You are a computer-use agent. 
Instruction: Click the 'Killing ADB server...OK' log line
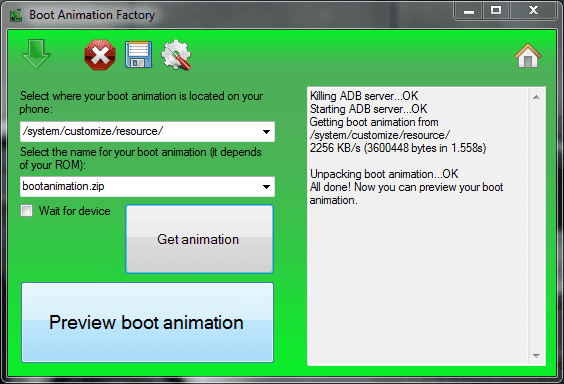tap(364, 96)
